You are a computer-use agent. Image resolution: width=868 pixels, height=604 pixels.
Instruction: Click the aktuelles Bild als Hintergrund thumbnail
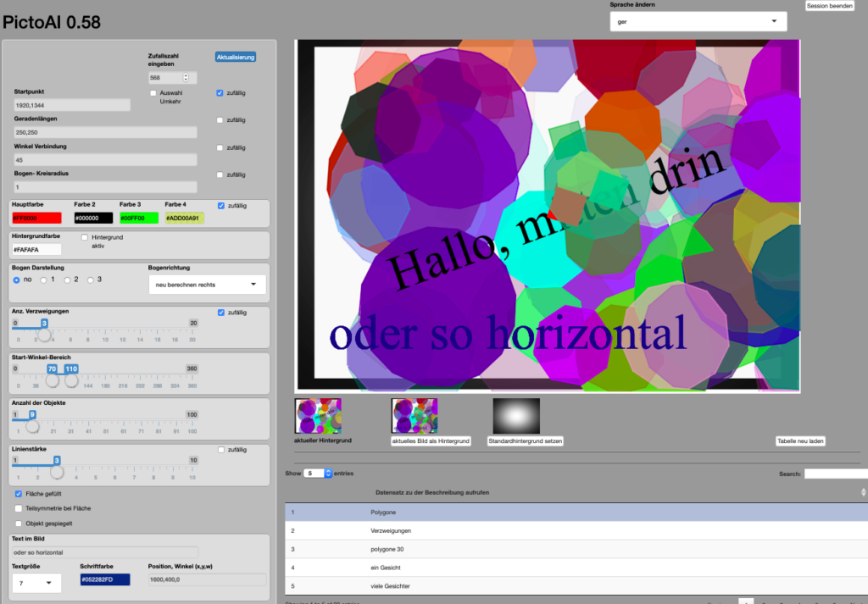(x=414, y=416)
